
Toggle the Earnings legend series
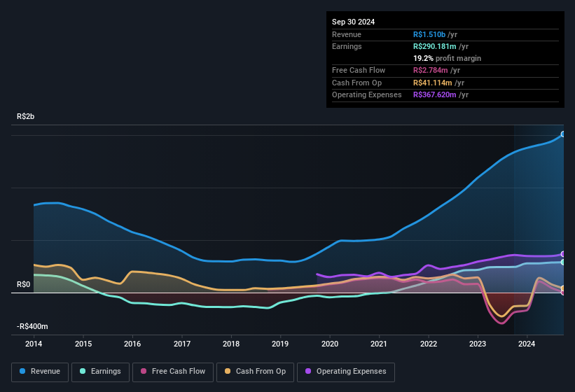coord(100,372)
